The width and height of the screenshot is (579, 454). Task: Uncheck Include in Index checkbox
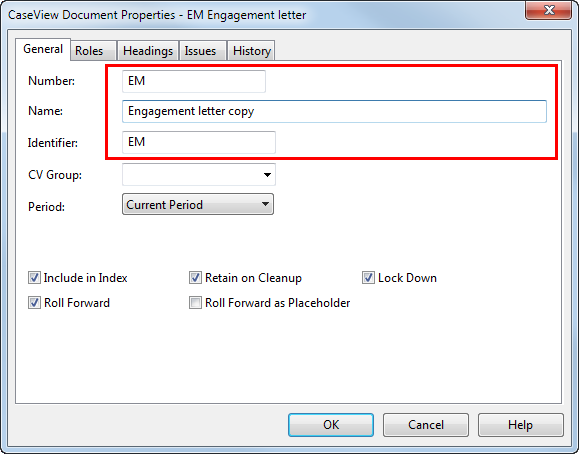coord(34,278)
